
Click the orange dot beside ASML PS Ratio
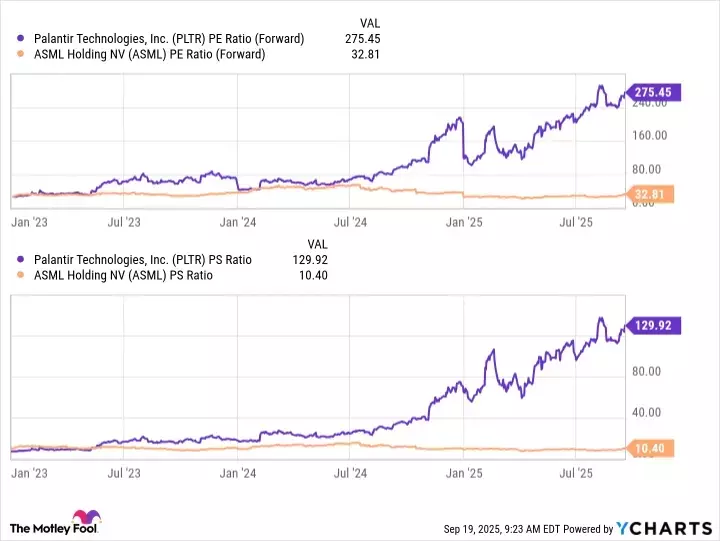click(22, 275)
